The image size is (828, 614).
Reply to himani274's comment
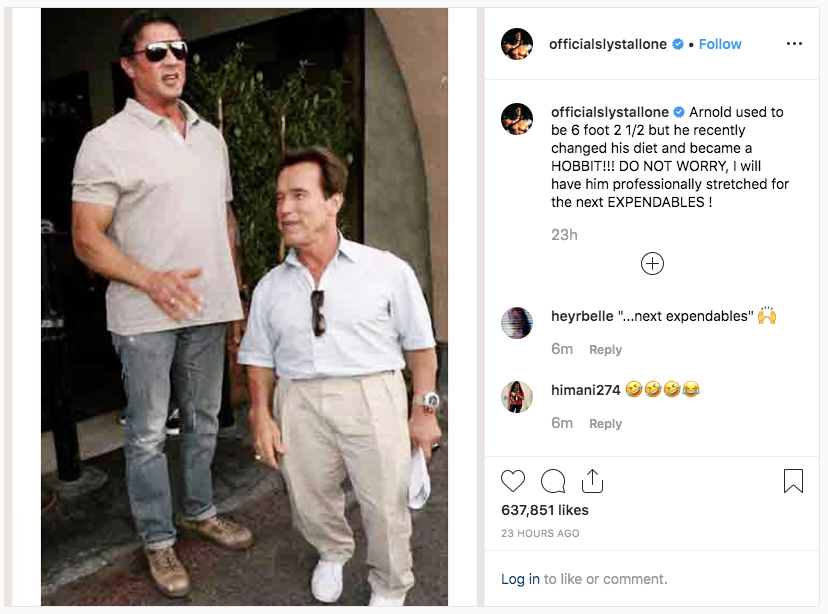pos(605,424)
